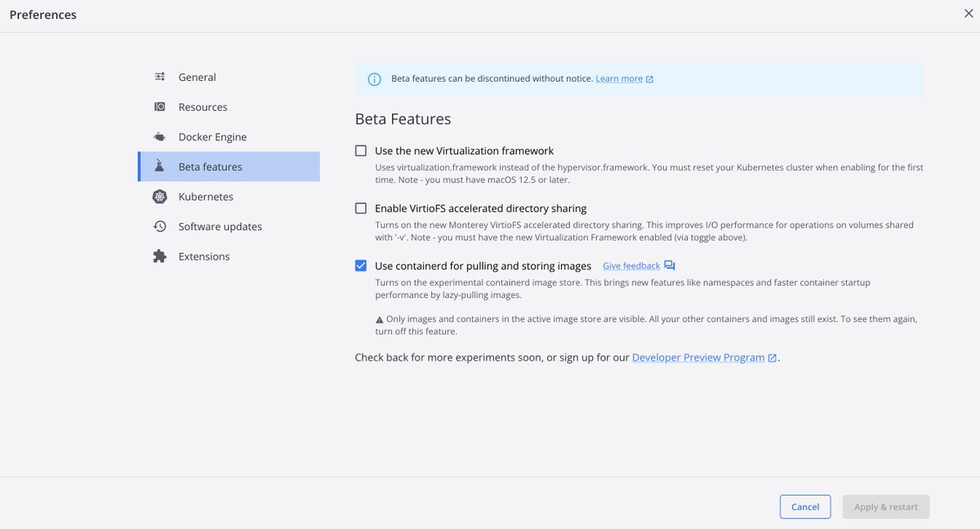980x529 pixels.
Task: Click the info circle icon in banner
Action: pos(374,79)
